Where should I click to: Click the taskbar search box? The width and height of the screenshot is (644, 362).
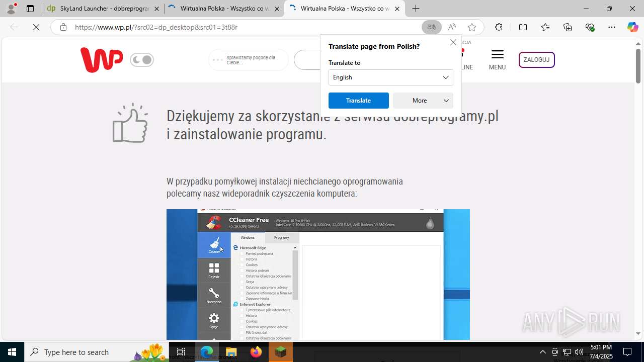96,352
